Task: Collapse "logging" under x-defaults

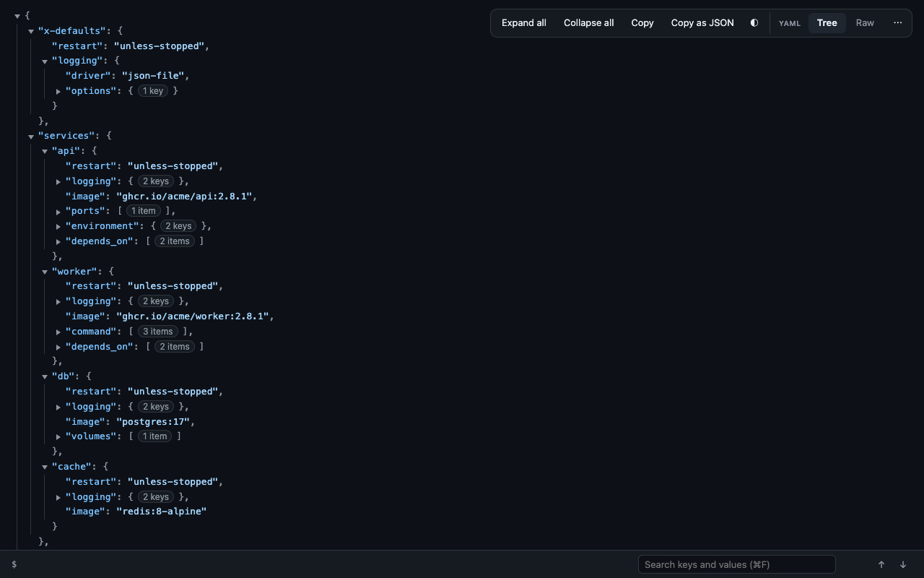Action: [45, 61]
